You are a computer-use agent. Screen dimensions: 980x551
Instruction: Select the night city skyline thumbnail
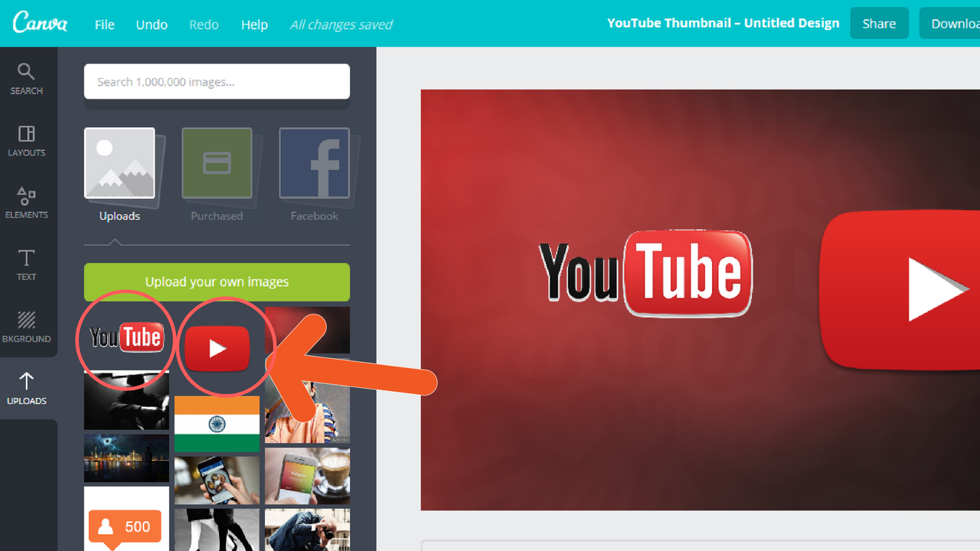coord(126,458)
